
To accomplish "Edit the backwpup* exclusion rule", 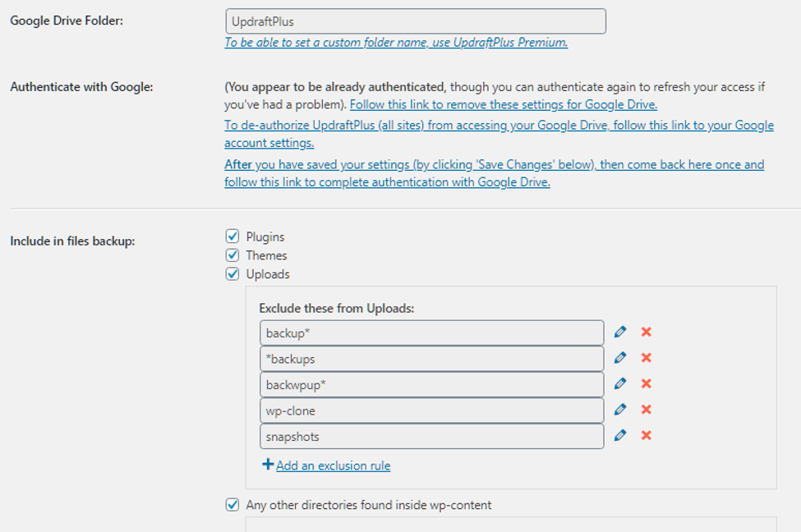I will [620, 384].
